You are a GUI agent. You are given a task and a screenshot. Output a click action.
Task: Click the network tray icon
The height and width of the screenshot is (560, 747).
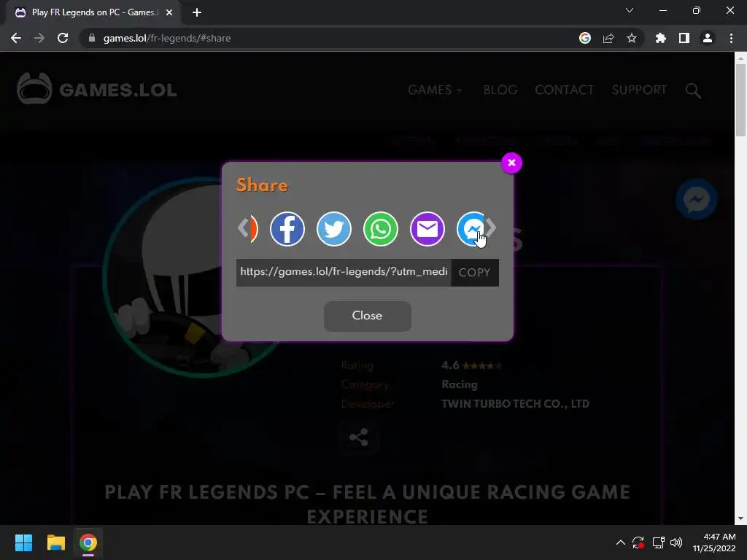659,542
